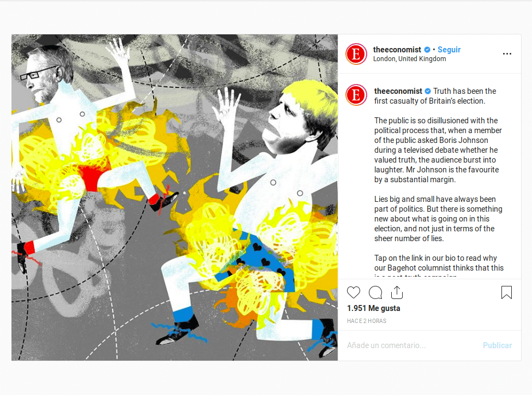The width and height of the screenshot is (532, 395).
Task: Click the caption text about Boris Johnson
Action: click(438, 150)
